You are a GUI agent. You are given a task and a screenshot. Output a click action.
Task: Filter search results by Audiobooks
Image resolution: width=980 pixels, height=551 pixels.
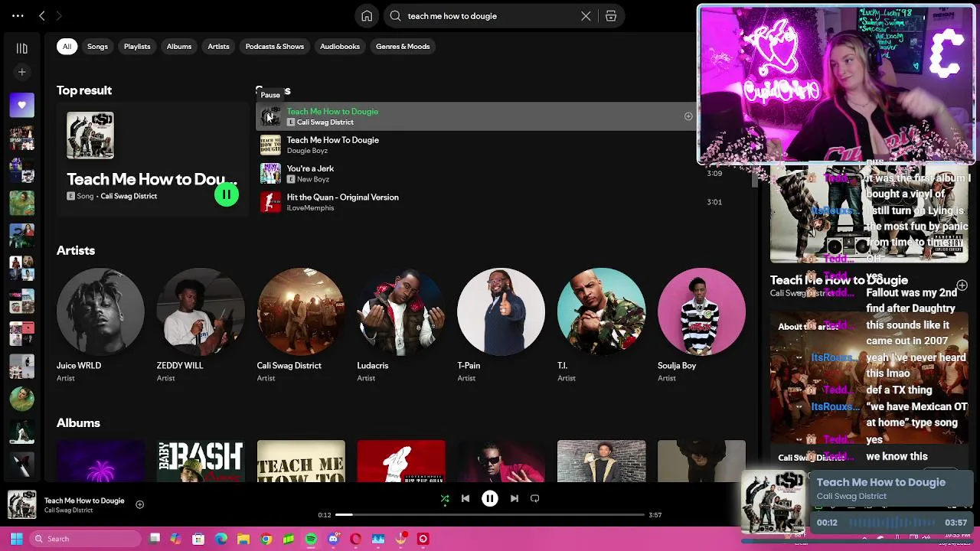340,47
